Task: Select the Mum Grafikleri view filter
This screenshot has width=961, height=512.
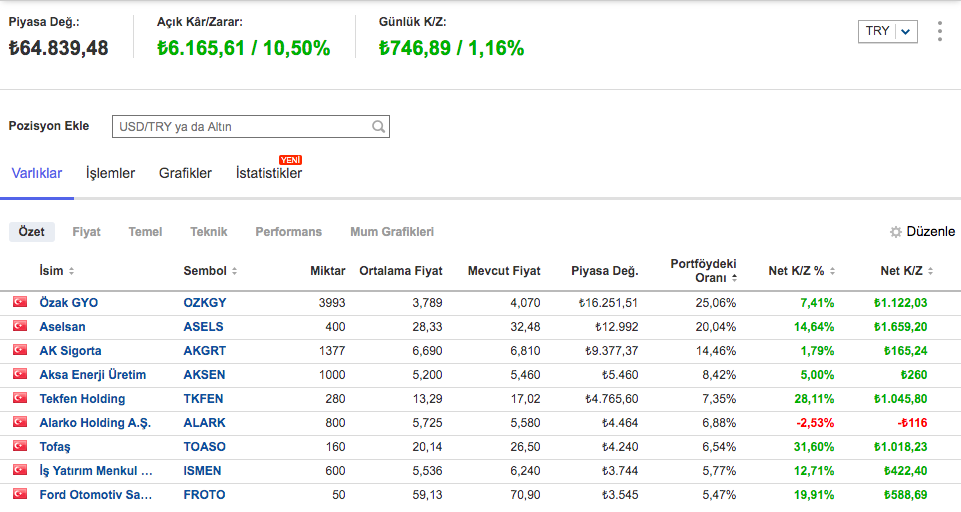Action: click(x=391, y=232)
